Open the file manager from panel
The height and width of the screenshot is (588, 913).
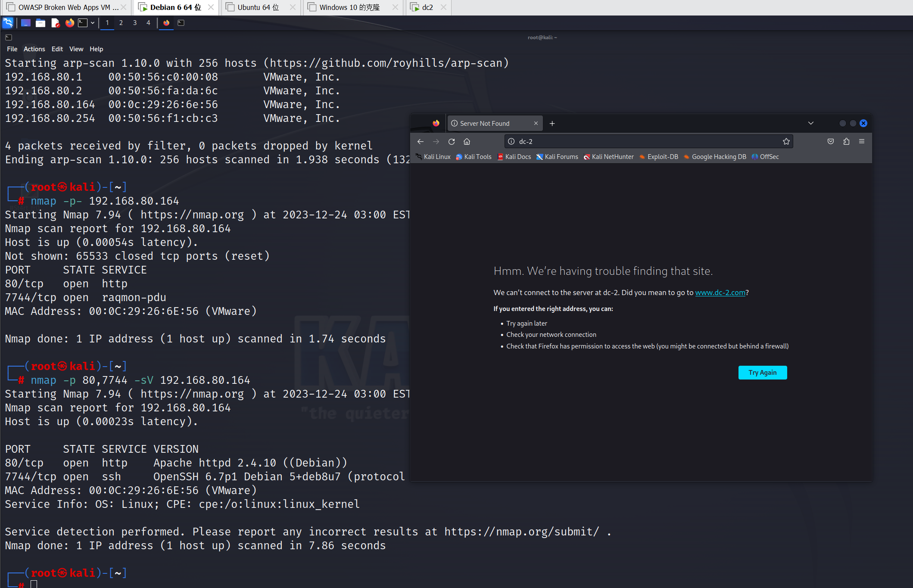point(41,23)
